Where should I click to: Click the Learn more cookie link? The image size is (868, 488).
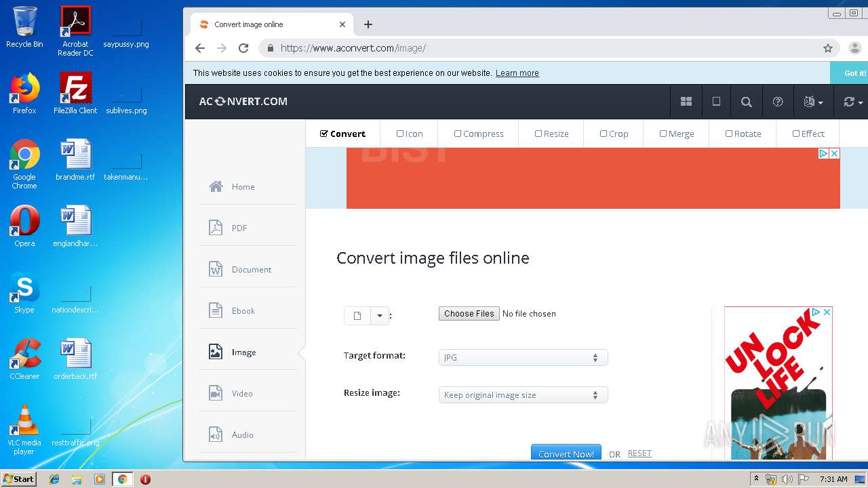517,73
